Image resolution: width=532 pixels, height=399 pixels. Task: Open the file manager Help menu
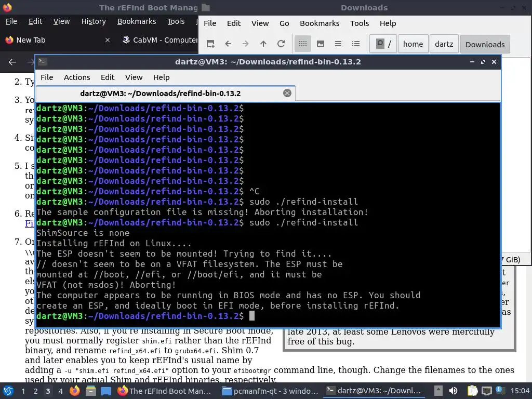click(388, 23)
